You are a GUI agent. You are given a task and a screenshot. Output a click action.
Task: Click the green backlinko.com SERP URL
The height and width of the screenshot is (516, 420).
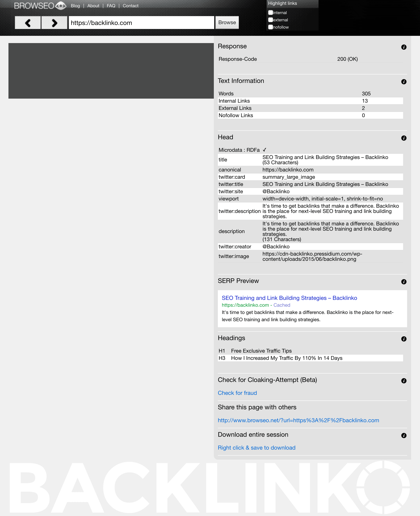[245, 305]
